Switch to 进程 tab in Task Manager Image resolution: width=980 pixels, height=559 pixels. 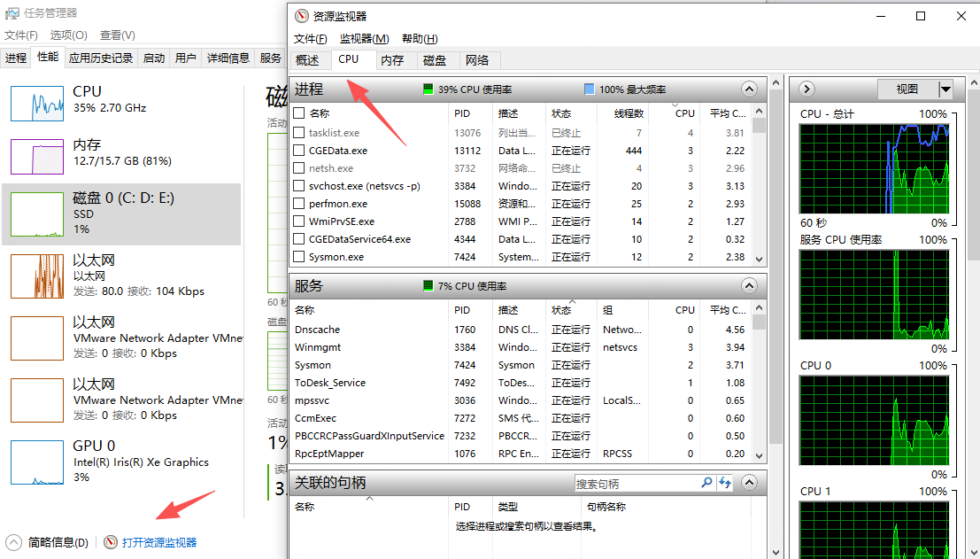pos(16,58)
